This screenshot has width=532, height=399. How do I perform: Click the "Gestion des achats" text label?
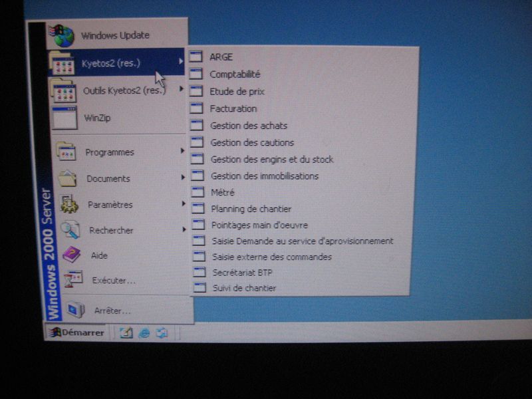point(249,126)
